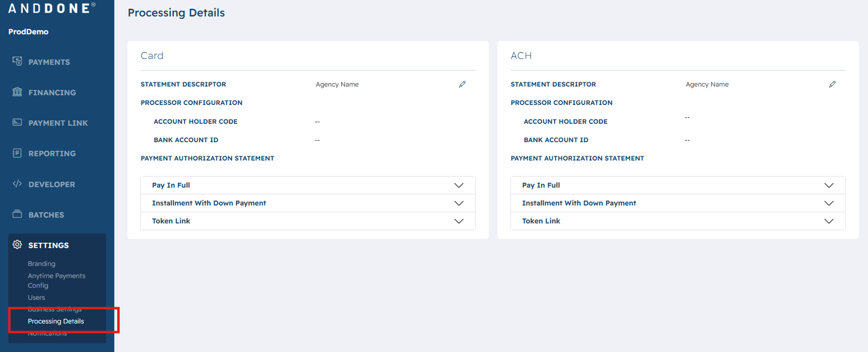Click the Financing bank icon
The image size is (868, 352).
[x=17, y=92]
